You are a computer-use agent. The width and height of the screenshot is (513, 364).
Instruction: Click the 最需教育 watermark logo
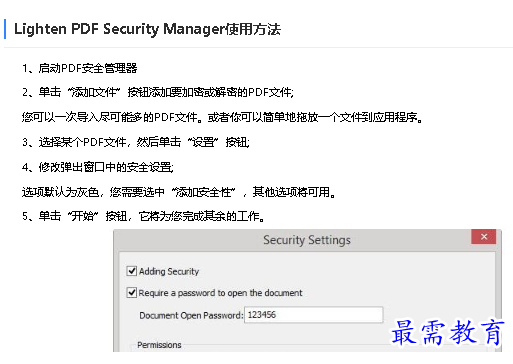coord(447,332)
